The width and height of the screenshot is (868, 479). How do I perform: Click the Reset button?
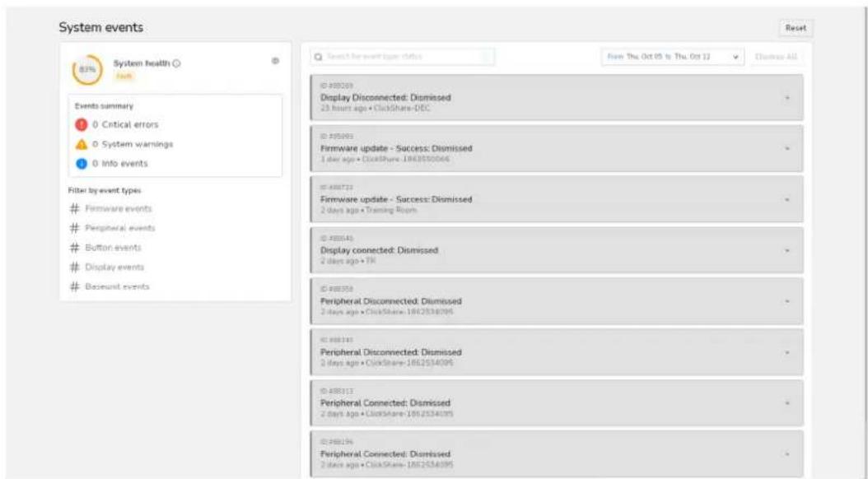tap(796, 28)
